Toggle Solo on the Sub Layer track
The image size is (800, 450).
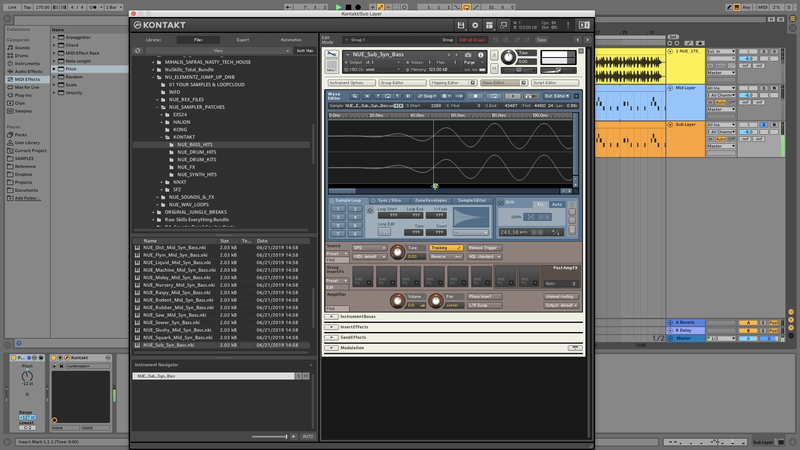[x=764, y=124]
